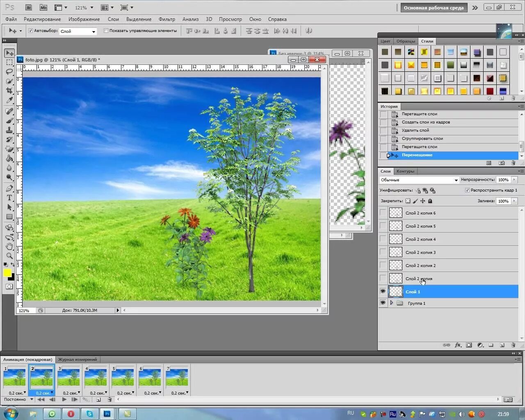Screen dimensions: 525x420
Task: Delete layer using Layers panel trash icon
Action: tap(513, 345)
